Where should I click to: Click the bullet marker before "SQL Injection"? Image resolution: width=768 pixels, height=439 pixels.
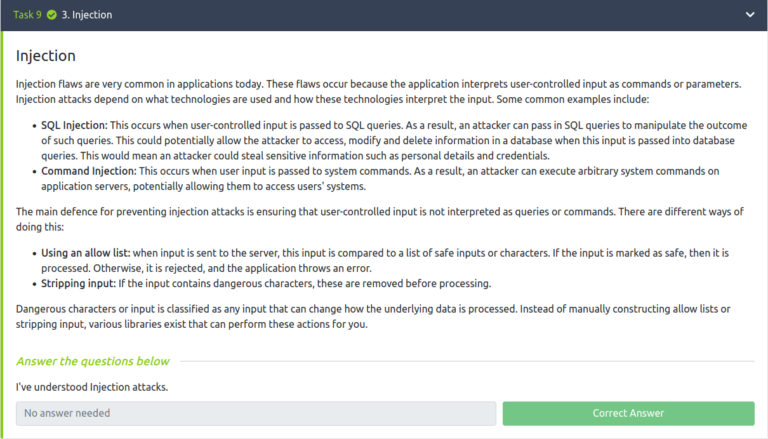(x=32, y=126)
